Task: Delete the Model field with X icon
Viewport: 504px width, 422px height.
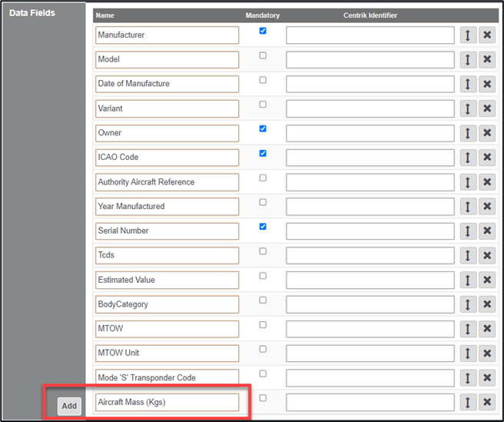Action: [487, 60]
